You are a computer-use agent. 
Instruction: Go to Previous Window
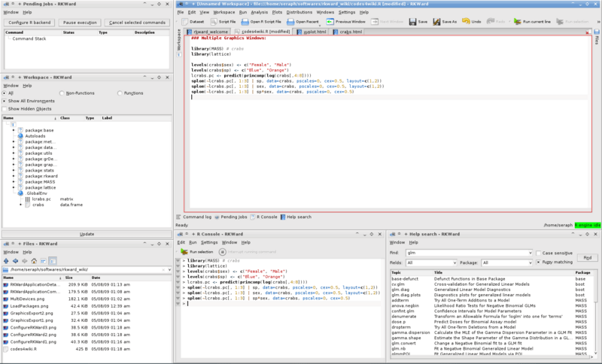pos(346,22)
